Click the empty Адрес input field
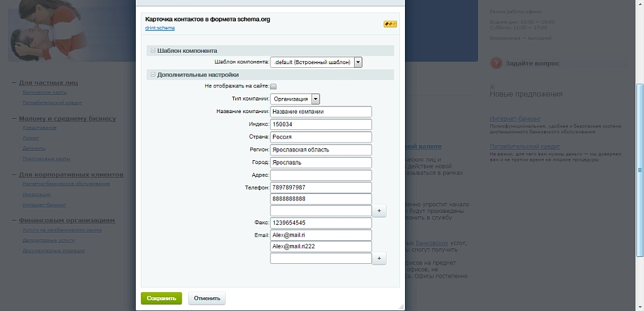 [321, 175]
